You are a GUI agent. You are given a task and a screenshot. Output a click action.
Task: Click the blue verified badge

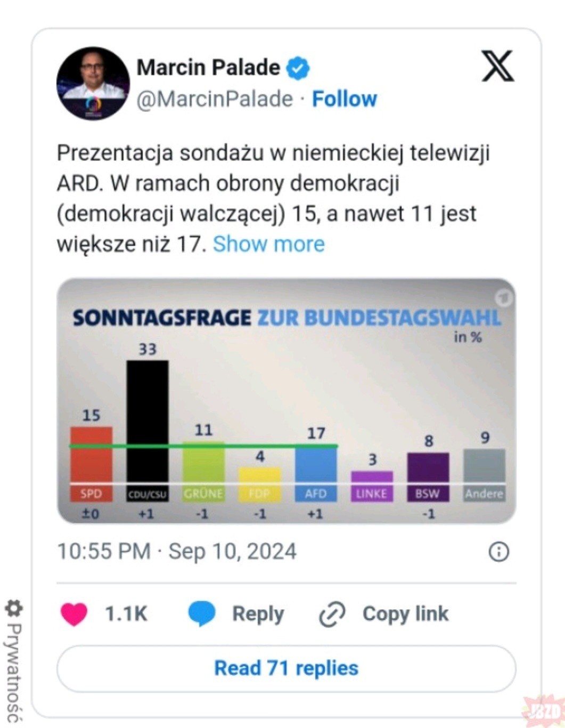click(x=298, y=68)
